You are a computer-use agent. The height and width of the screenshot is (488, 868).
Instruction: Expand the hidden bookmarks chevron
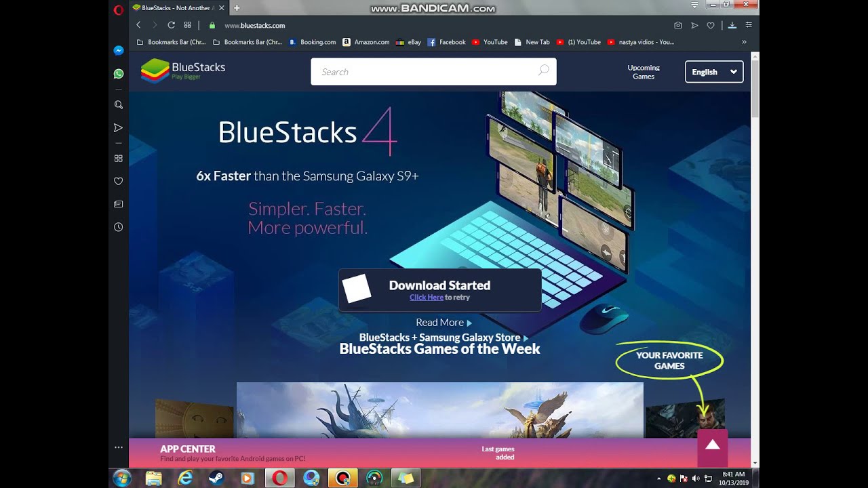[744, 42]
